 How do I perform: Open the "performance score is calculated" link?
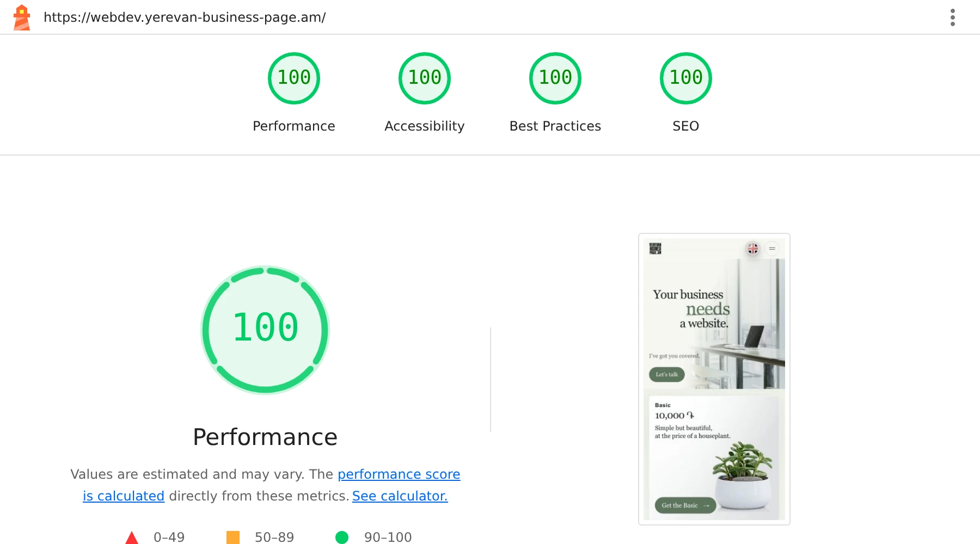(399, 474)
